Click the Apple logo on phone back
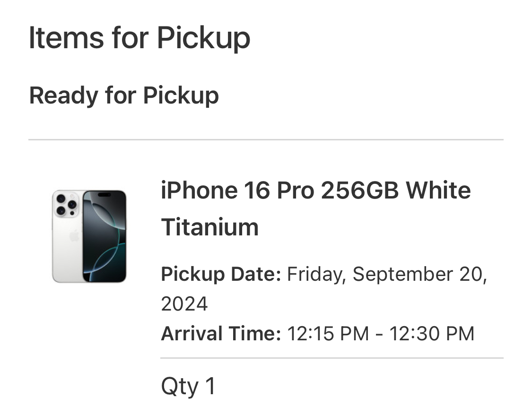 pos(74,236)
